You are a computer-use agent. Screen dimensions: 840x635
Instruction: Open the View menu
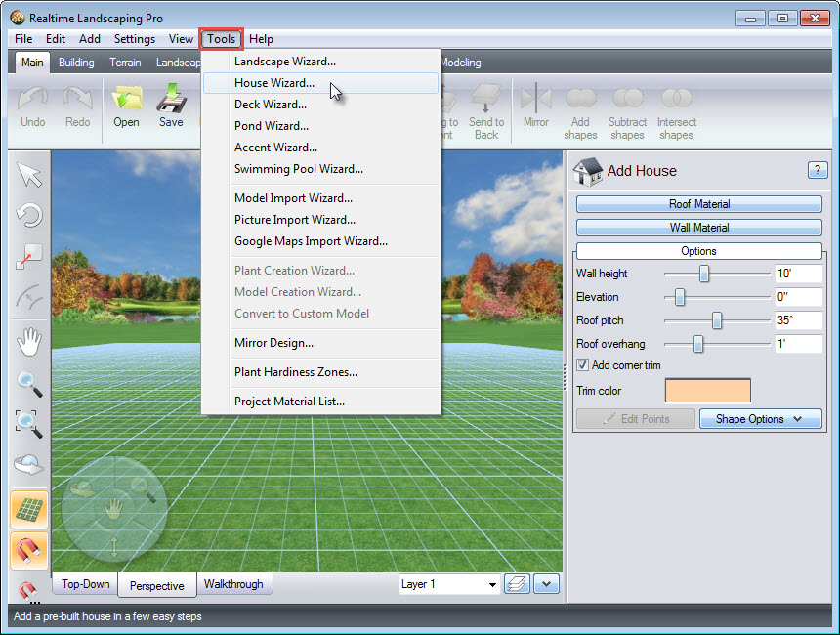(x=181, y=39)
